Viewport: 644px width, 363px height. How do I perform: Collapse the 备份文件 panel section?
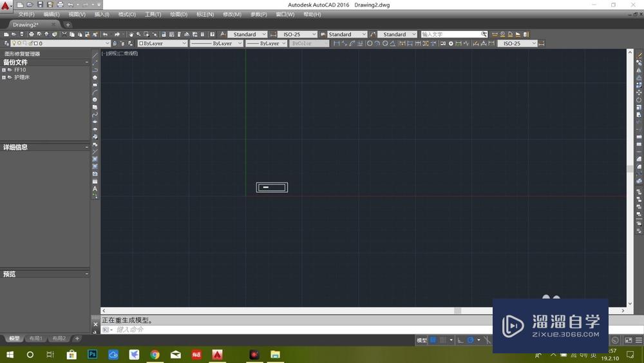click(x=87, y=62)
